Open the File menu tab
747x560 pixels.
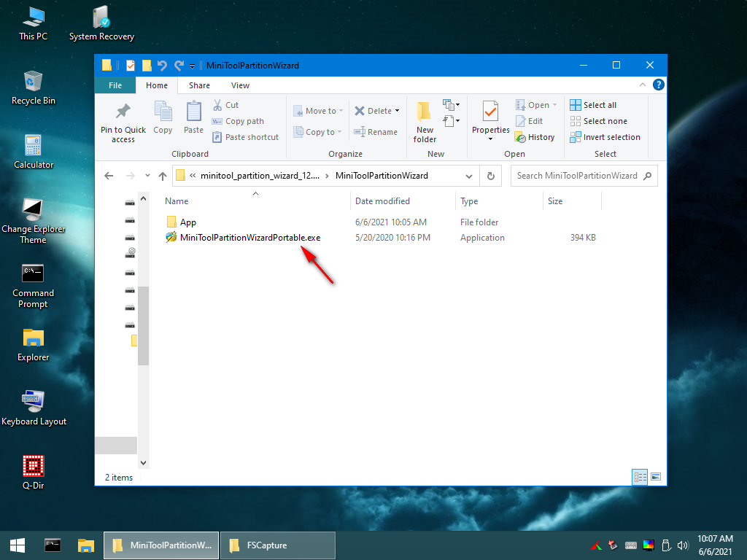point(115,85)
